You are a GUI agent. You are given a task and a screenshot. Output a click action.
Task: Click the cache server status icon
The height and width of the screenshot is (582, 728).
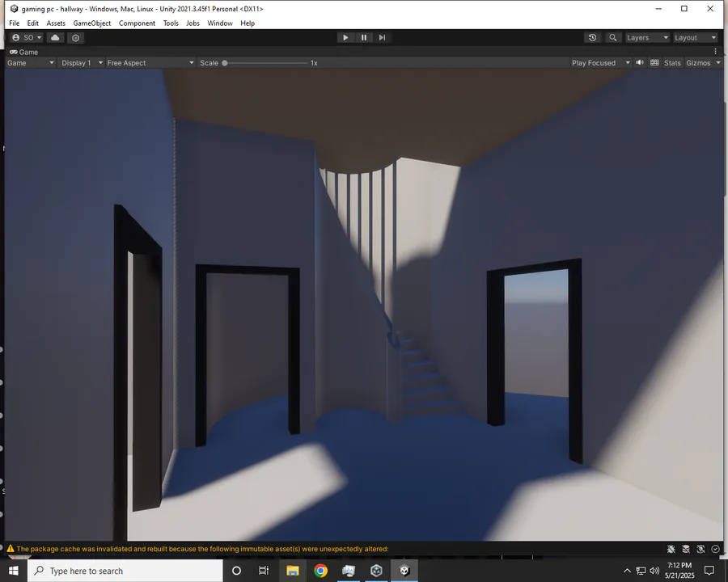686,549
